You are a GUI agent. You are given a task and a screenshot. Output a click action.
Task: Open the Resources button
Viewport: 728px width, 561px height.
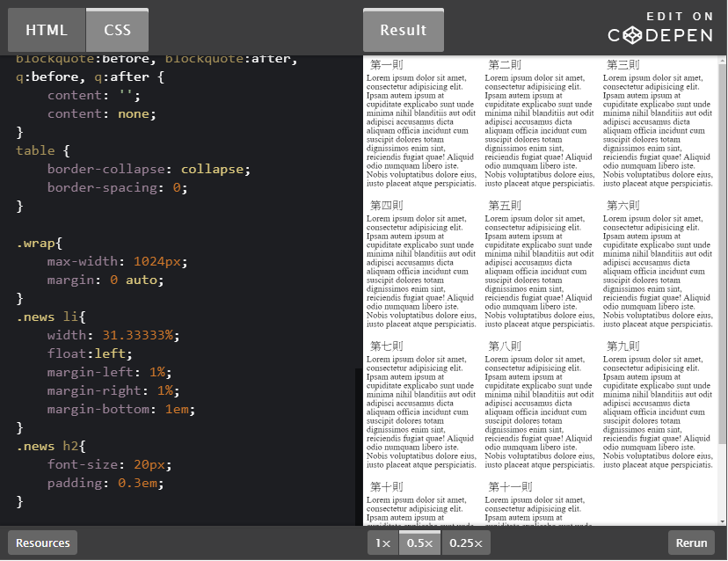(x=43, y=543)
